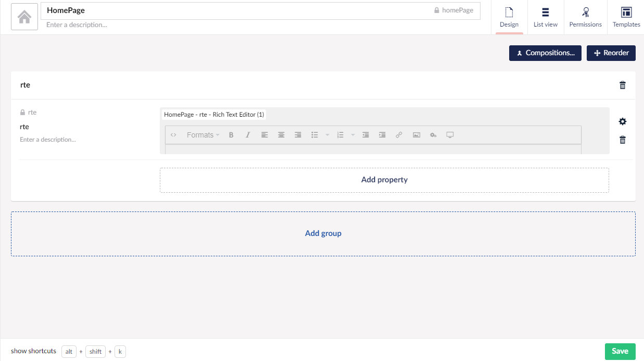Click the home icon in the header
Viewport: 644px width, 361px height.
24,17
